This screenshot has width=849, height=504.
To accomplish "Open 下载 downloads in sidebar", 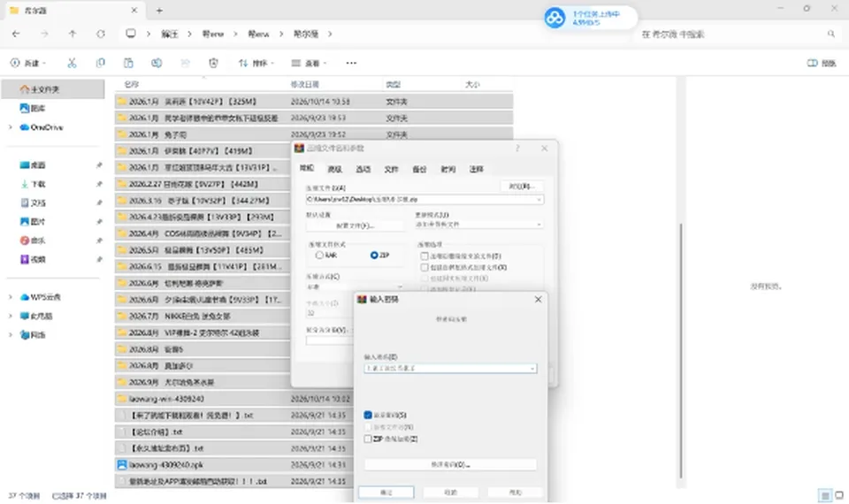I will tap(33, 184).
